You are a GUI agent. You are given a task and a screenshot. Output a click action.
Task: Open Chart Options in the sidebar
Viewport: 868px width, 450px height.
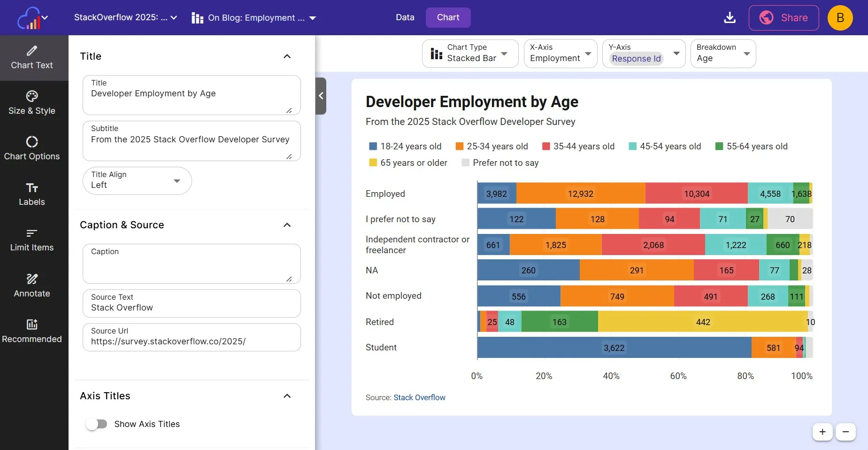(32, 149)
